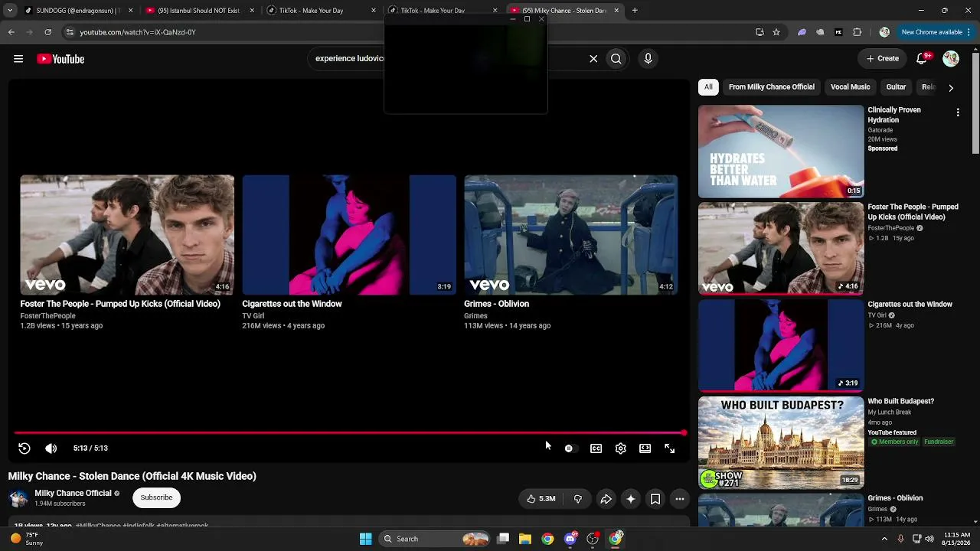Open the YouTube guide hamburger menu
Viewport: 980px width, 551px height.
click(x=18, y=59)
